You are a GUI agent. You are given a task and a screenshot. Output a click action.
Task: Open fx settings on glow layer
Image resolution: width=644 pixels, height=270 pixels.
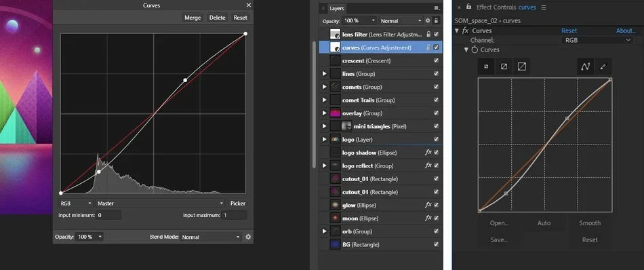point(428,205)
